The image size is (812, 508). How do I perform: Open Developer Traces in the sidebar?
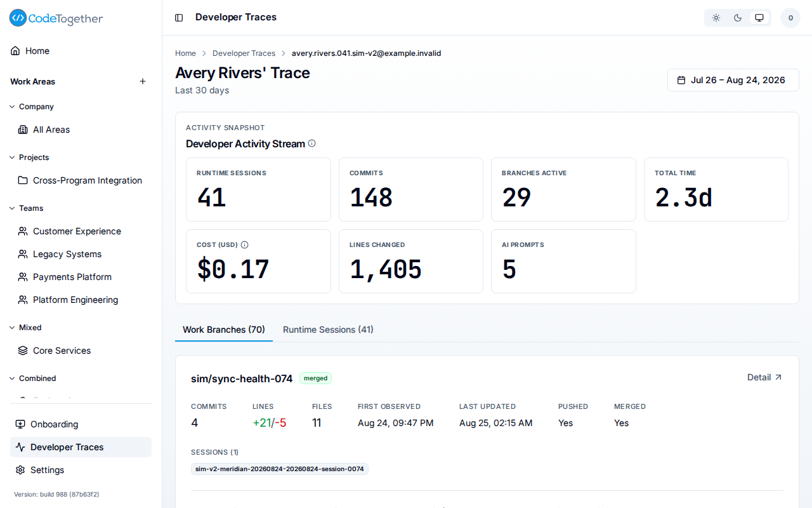coord(81,447)
